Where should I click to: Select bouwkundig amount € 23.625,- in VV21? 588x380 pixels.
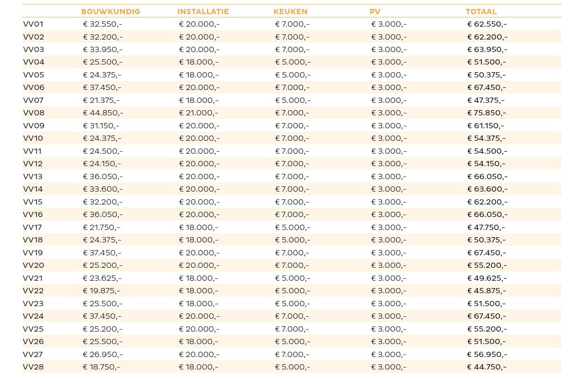click(102, 278)
